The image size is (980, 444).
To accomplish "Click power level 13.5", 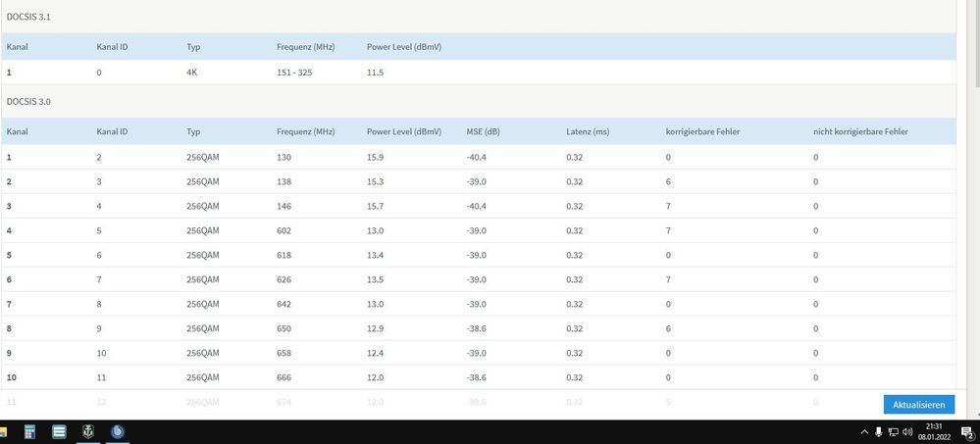I will tap(375, 279).
